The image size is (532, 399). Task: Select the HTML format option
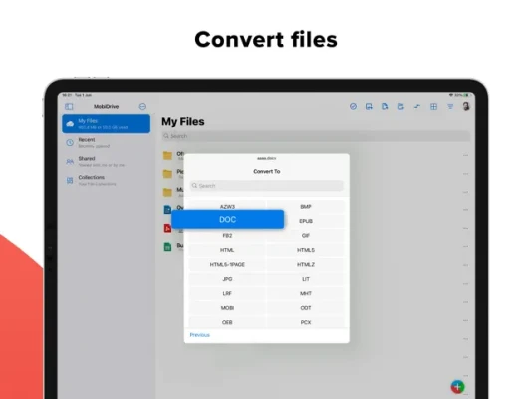tap(227, 250)
